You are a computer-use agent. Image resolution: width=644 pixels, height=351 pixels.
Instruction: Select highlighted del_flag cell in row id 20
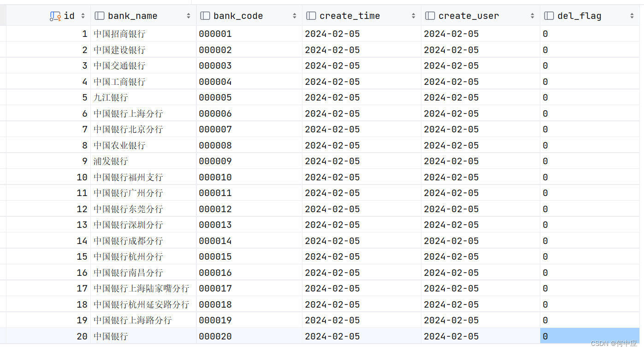point(590,336)
